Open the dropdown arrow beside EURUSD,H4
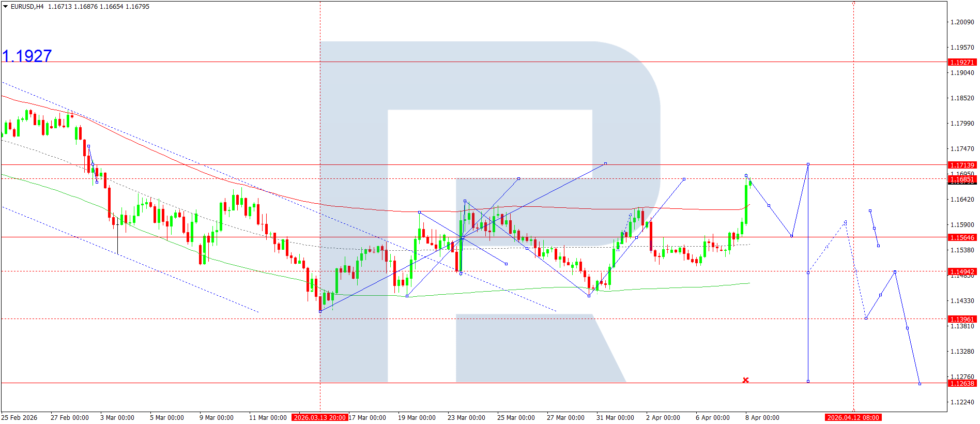 (6, 7)
